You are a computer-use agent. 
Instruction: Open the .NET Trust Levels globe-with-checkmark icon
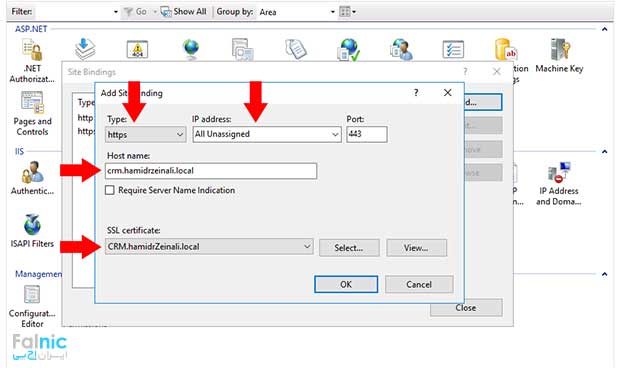(348, 49)
